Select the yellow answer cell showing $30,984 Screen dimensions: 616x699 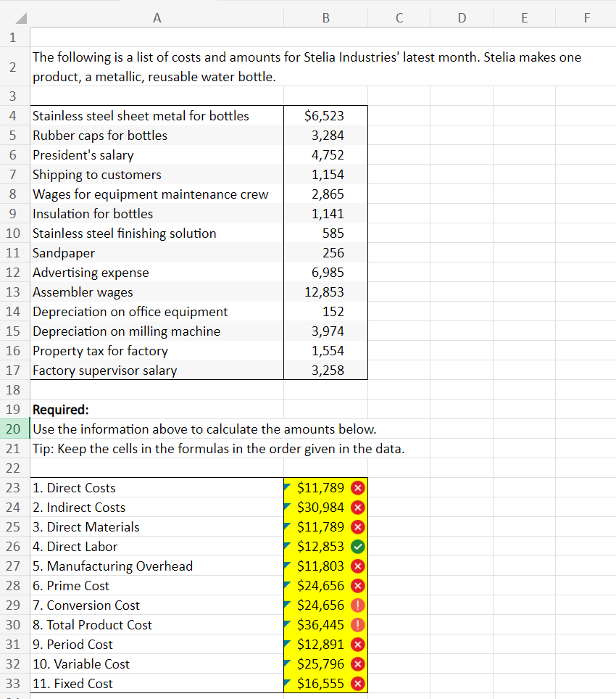[325, 508]
